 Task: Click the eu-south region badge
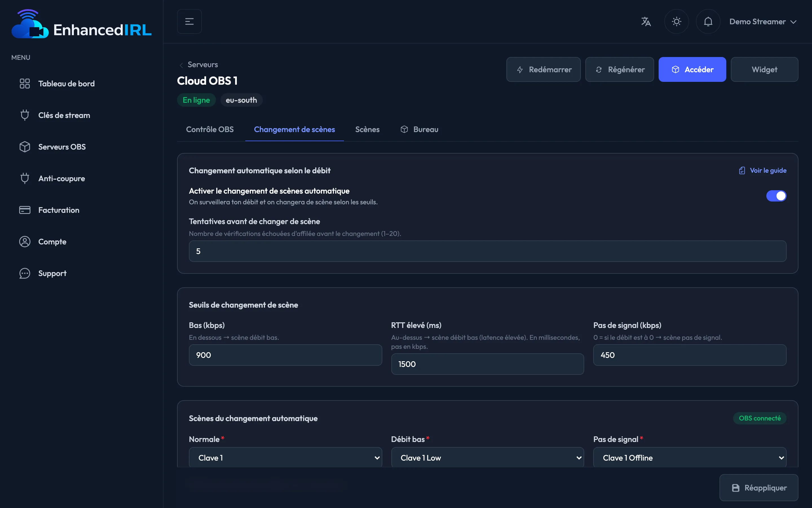241,100
